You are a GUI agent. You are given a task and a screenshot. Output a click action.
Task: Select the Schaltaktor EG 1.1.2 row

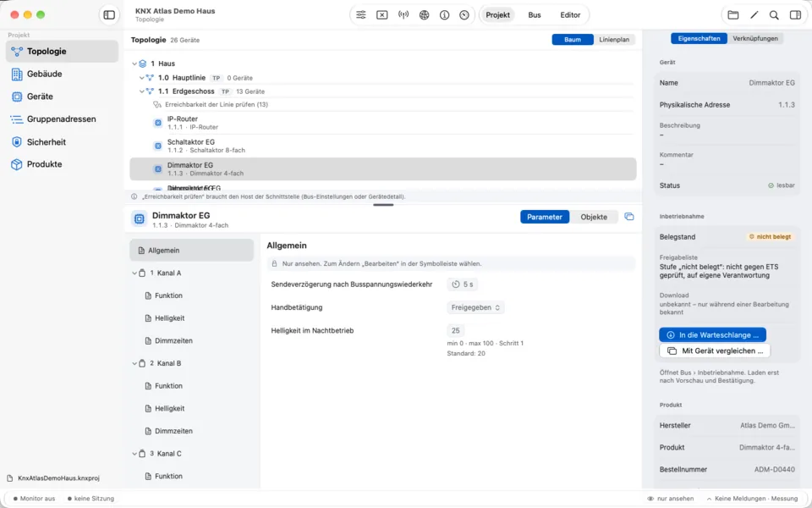tap(382, 146)
